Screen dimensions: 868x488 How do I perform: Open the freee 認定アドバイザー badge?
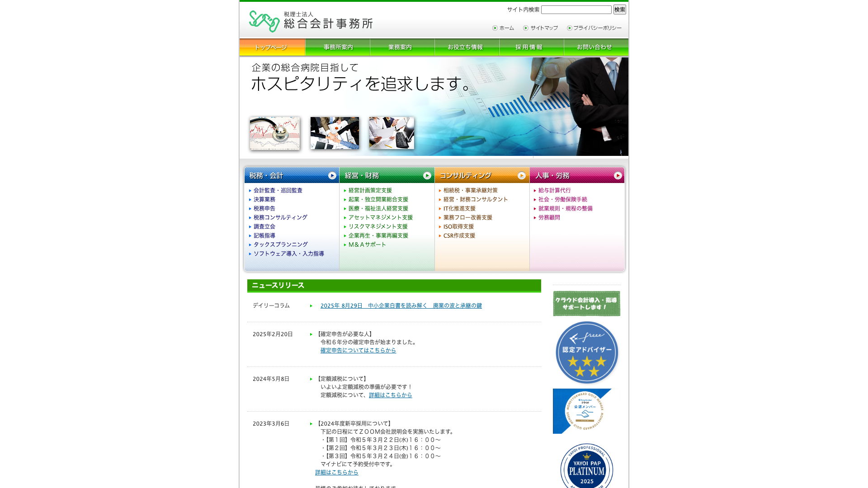click(586, 352)
